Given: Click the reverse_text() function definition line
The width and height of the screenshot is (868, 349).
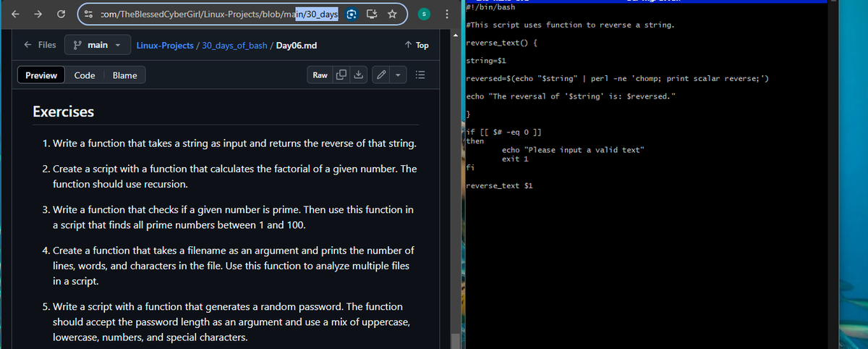Looking at the screenshot, I should [x=501, y=44].
